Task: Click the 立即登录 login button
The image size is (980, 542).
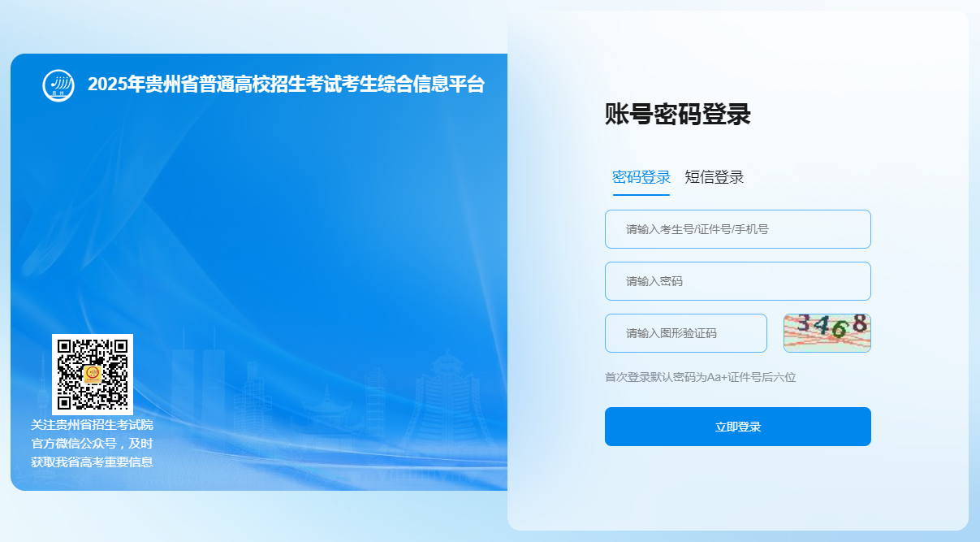Action: tap(738, 427)
